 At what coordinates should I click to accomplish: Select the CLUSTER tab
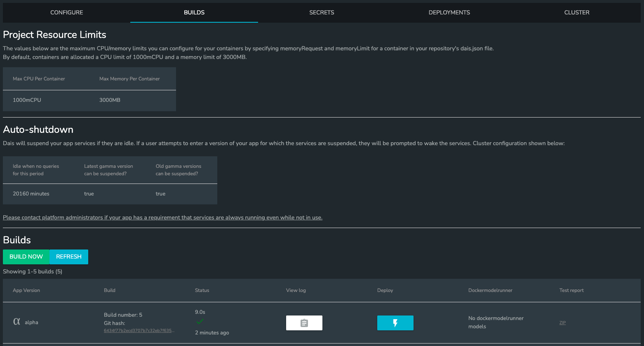pyautogui.click(x=577, y=12)
